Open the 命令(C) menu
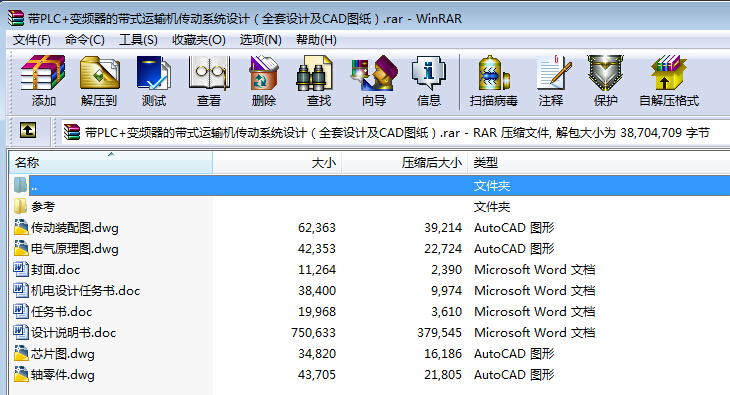This screenshot has height=395, width=730. click(x=85, y=40)
